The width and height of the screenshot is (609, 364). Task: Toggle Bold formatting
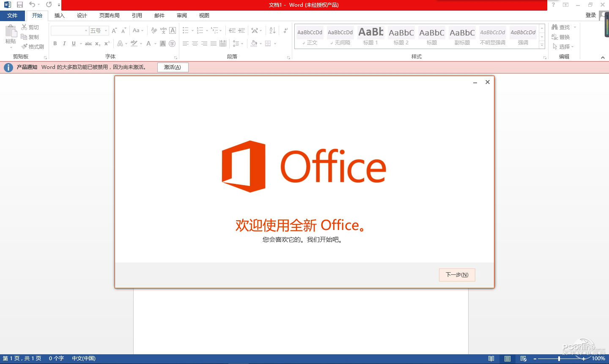pos(55,44)
